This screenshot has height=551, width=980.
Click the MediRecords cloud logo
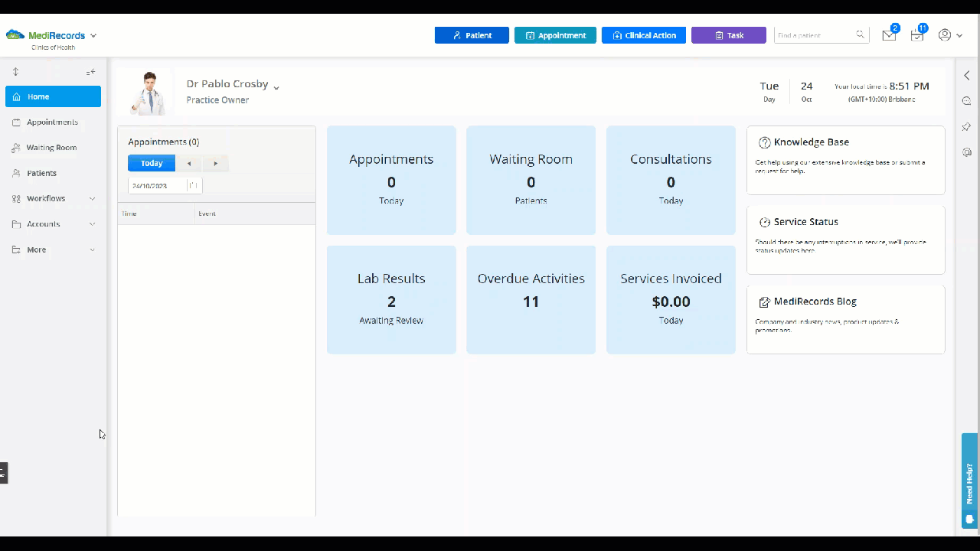pos(15,34)
